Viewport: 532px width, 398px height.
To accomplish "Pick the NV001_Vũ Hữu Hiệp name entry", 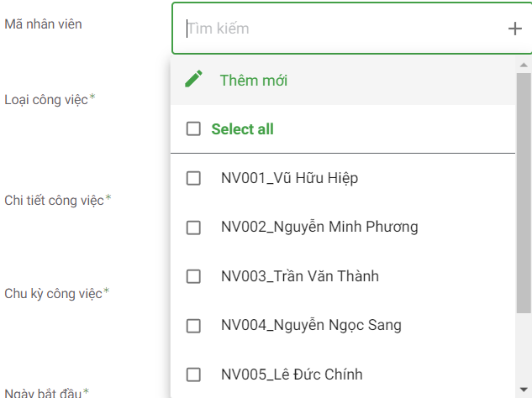I will (290, 178).
